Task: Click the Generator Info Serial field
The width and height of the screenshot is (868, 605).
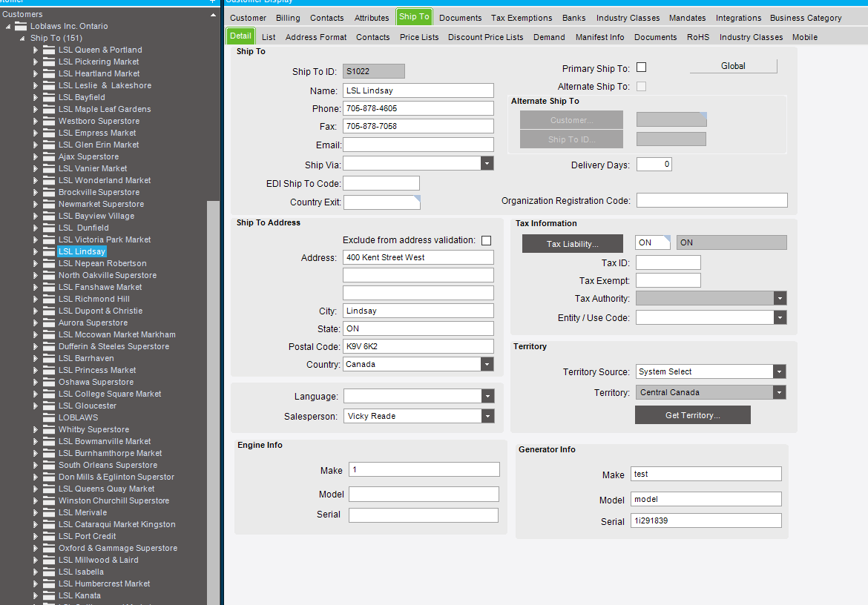Action: pos(706,520)
